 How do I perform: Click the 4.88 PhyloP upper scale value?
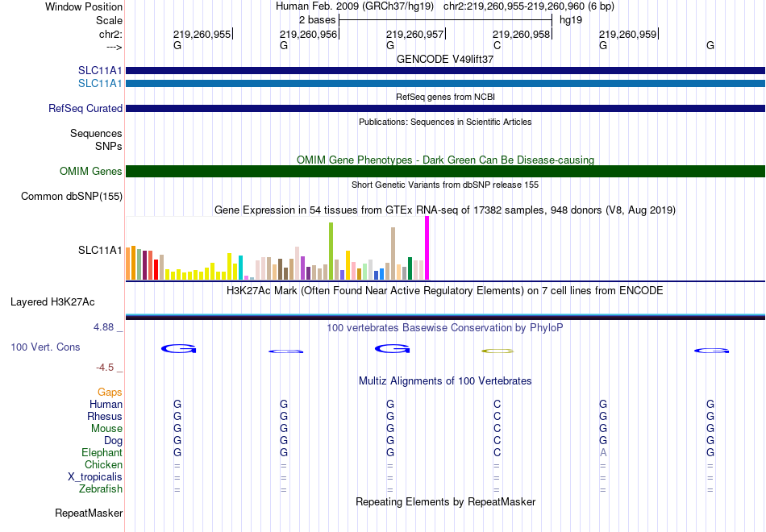point(103,327)
